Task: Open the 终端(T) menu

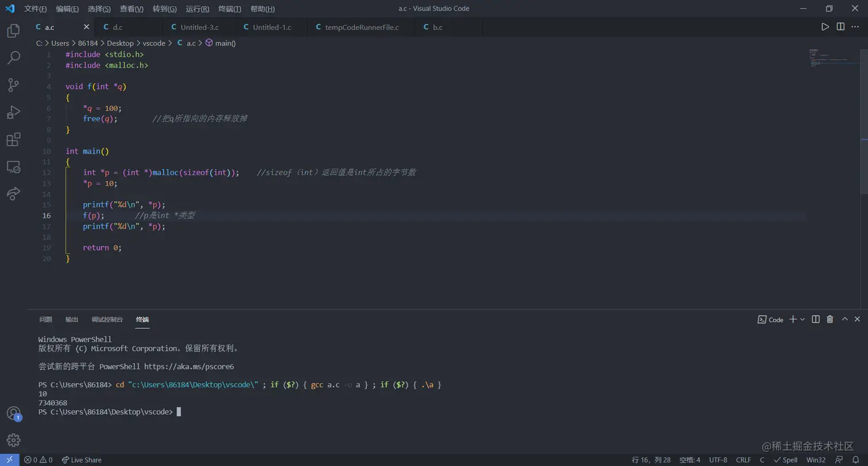Action: (x=230, y=9)
